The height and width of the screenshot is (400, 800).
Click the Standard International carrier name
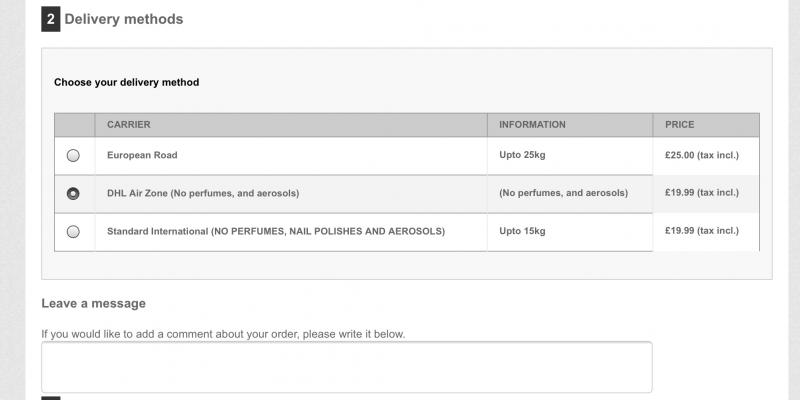[x=276, y=231]
